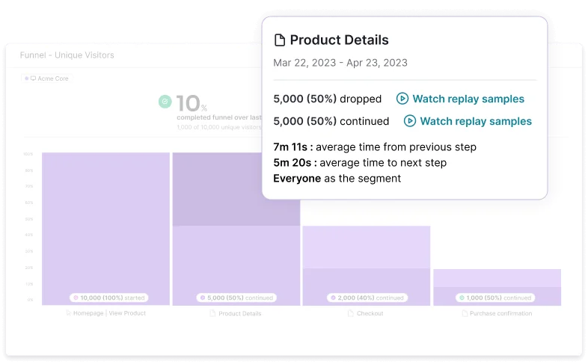Click the play icon in the continued row

(410, 121)
